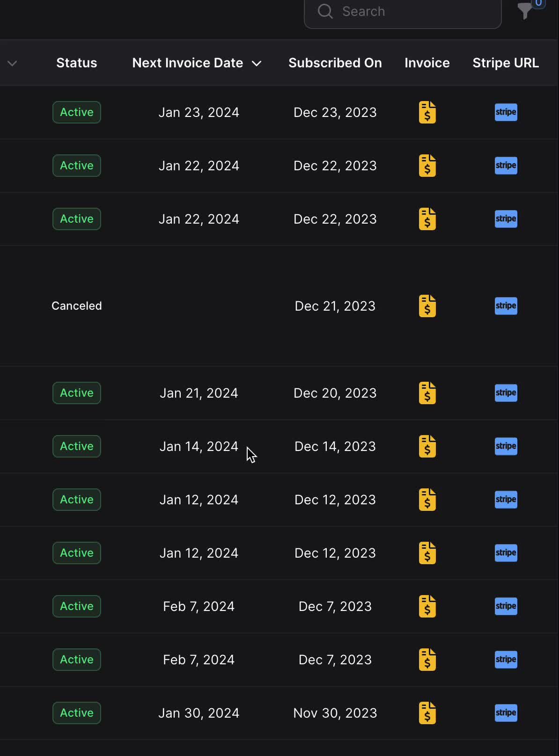This screenshot has width=559, height=756.
Task: Open Stripe link for Dec 14, 2023 subscription
Action: (506, 446)
